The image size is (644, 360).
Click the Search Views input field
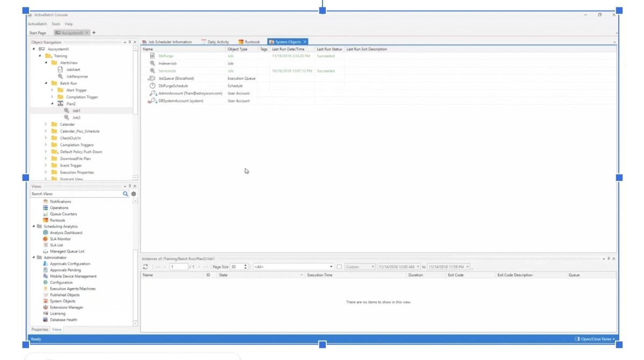pos(75,194)
